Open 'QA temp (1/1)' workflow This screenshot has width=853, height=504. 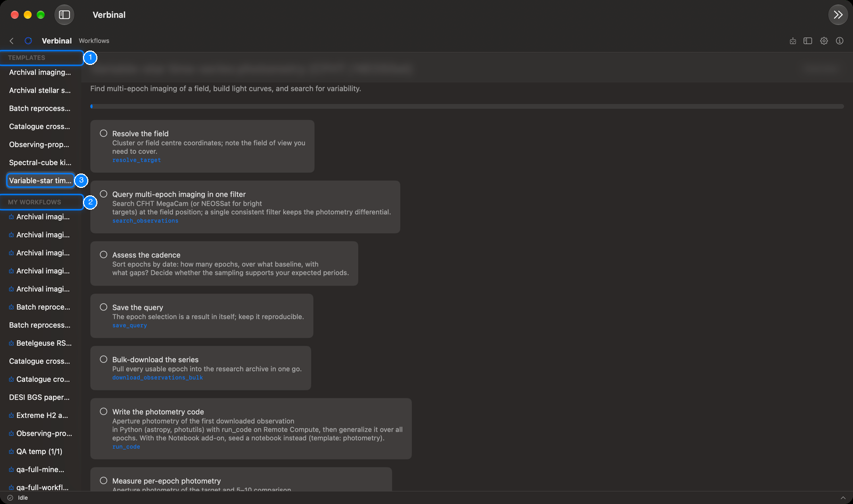[40, 452]
